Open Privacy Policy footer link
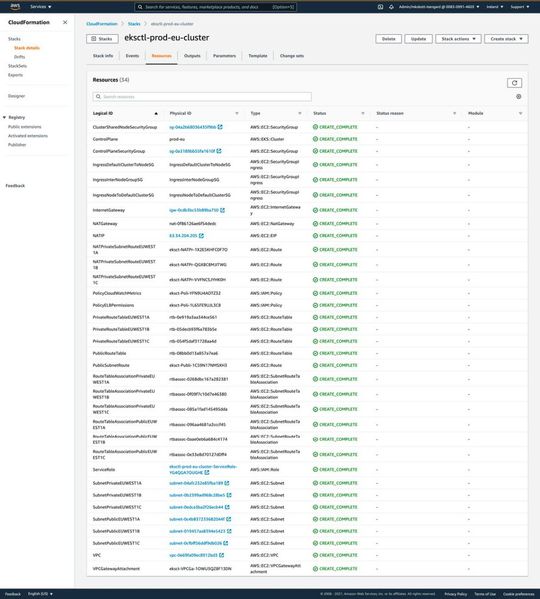This screenshot has height=599, width=540. pos(456,594)
